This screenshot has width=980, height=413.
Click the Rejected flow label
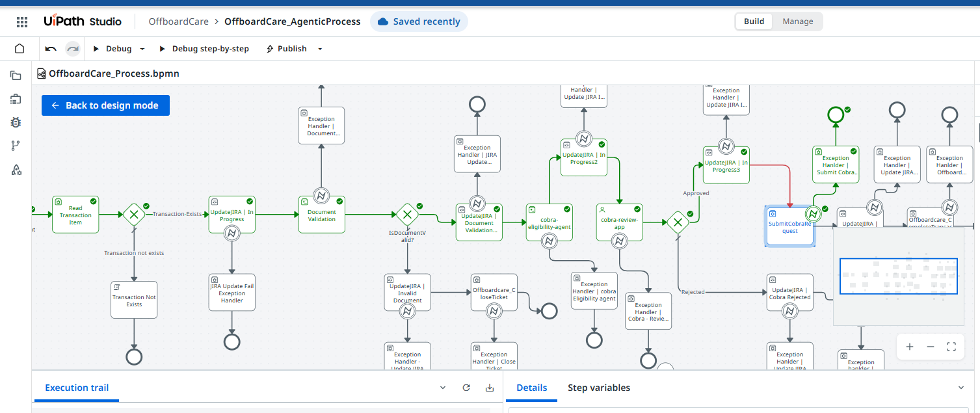click(693, 292)
